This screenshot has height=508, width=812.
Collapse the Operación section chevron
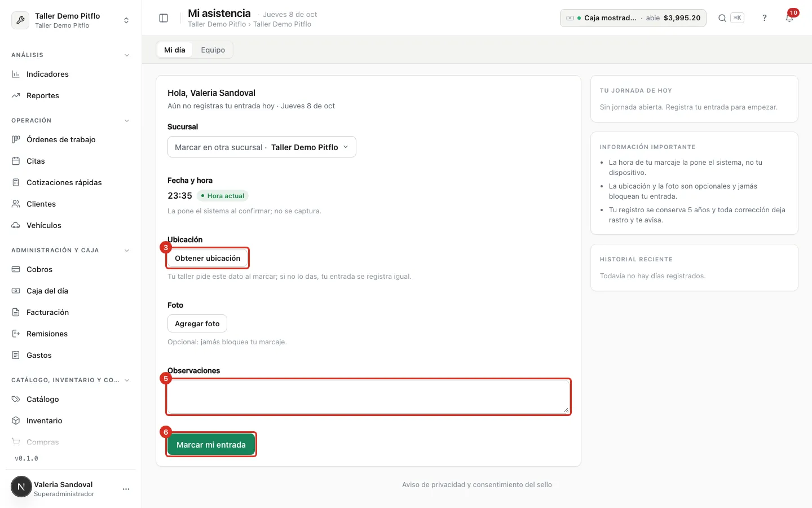click(127, 121)
